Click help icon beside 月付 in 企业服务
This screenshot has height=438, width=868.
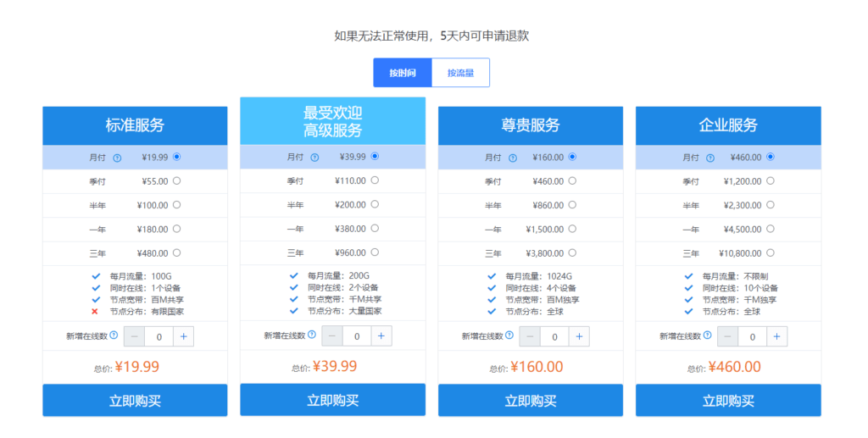709,158
